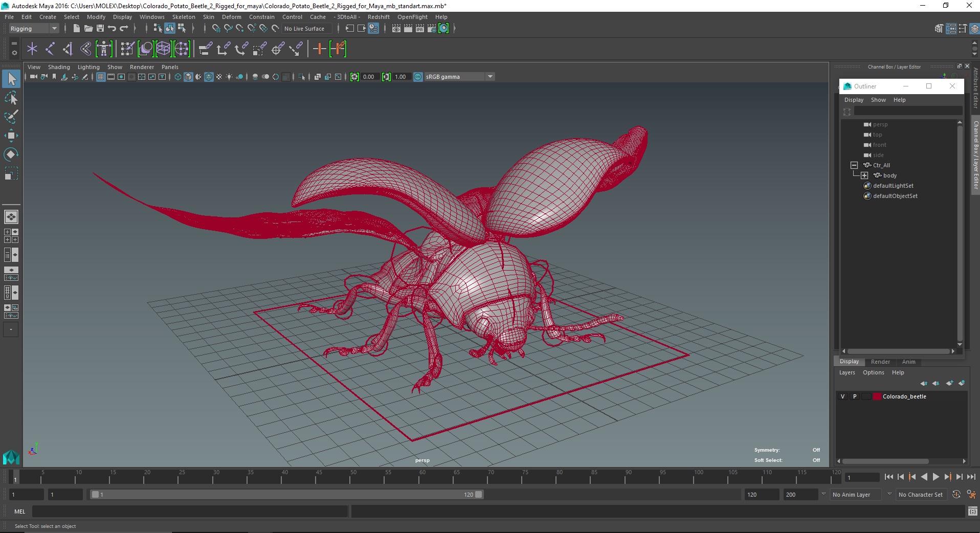Viewport: 980px width, 533px height.
Task: Apply Point constraint shelf icon
Action: (x=224, y=49)
